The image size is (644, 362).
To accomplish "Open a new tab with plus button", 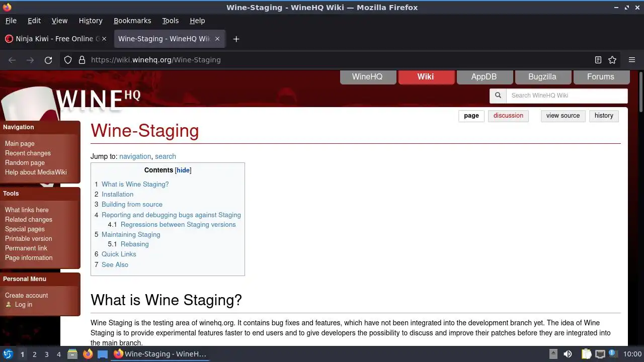I will [236, 39].
